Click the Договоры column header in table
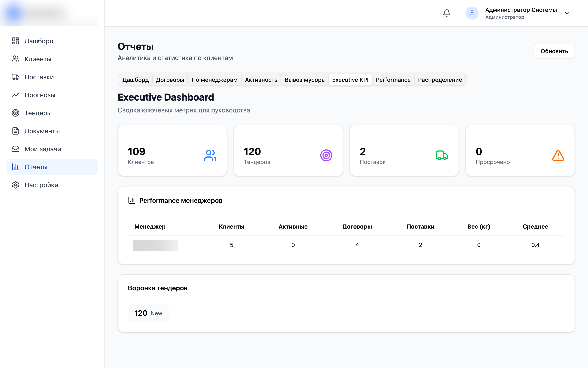 (x=357, y=226)
